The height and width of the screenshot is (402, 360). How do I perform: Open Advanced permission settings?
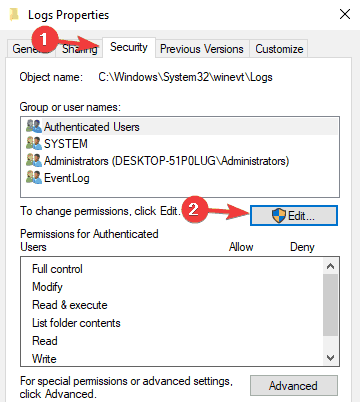[x=294, y=386]
